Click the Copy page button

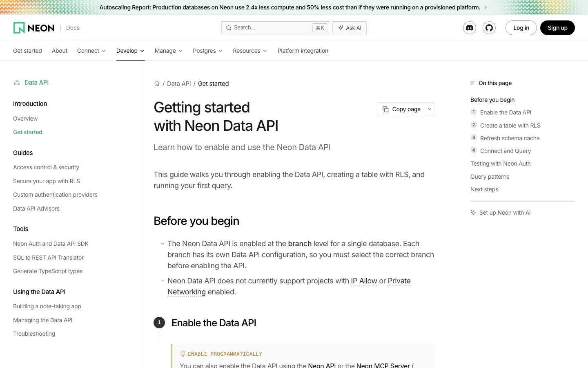[401, 109]
